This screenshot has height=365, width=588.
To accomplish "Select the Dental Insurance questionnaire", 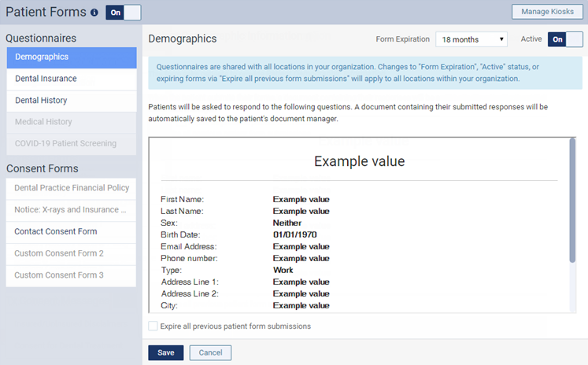I will click(72, 79).
